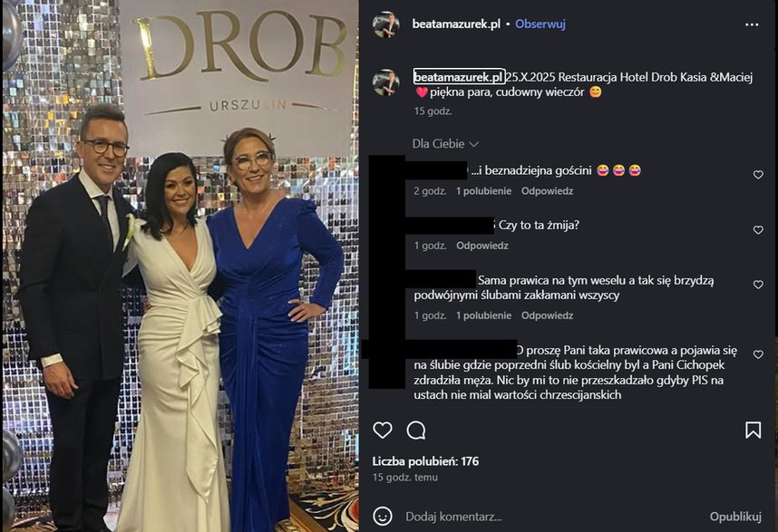The height and width of the screenshot is (532, 778).
Task: Click beatamazurek.pl username in caption
Action: click(459, 77)
